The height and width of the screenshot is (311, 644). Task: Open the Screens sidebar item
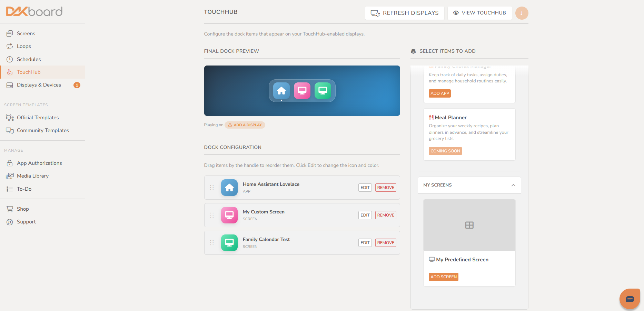42,33
